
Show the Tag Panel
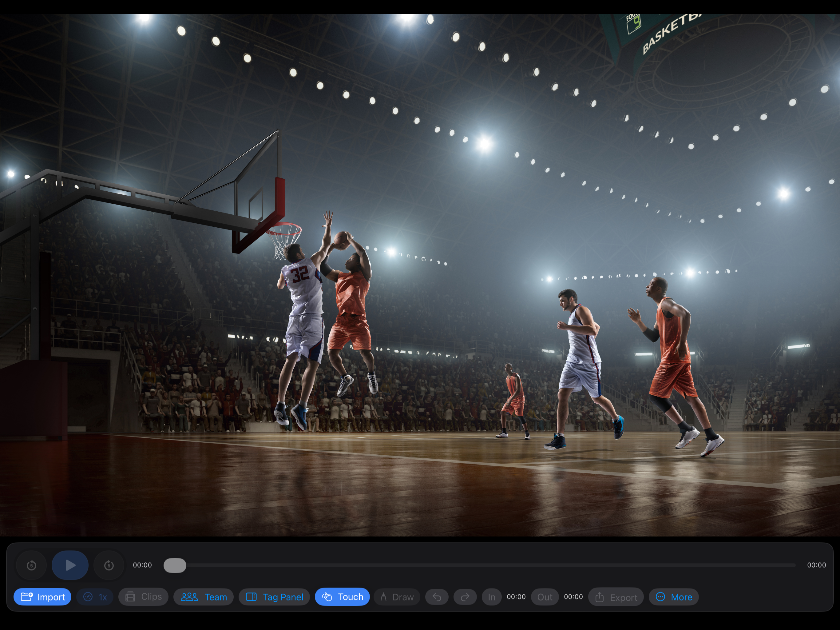(274, 596)
